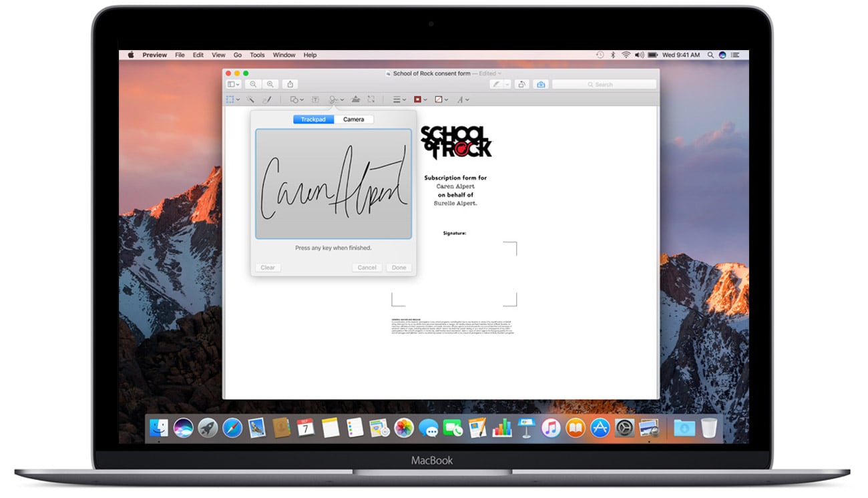
Task: Open the Help menu
Action: click(x=310, y=55)
